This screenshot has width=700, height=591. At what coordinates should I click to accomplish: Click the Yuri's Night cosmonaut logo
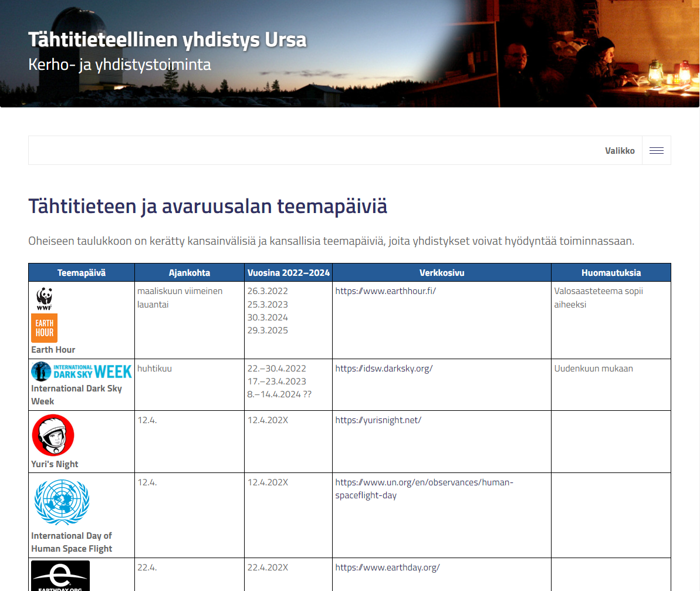coord(53,435)
